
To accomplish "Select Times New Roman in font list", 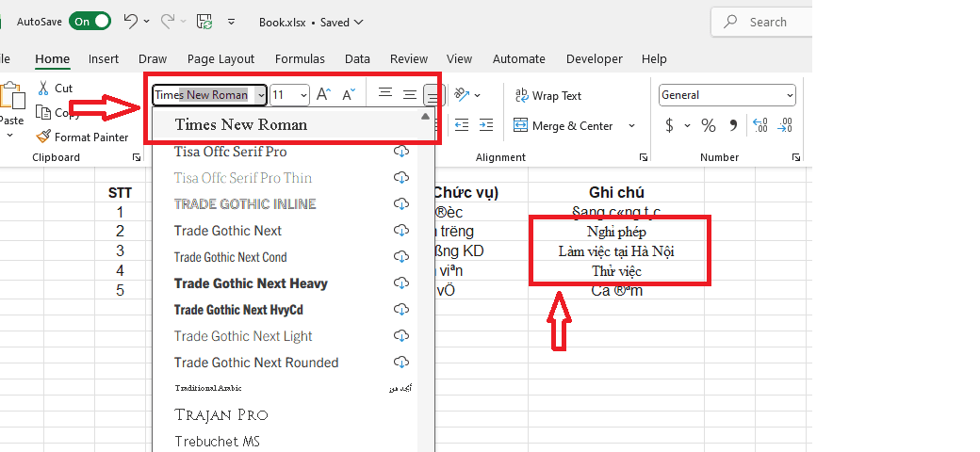I will 286,125.
